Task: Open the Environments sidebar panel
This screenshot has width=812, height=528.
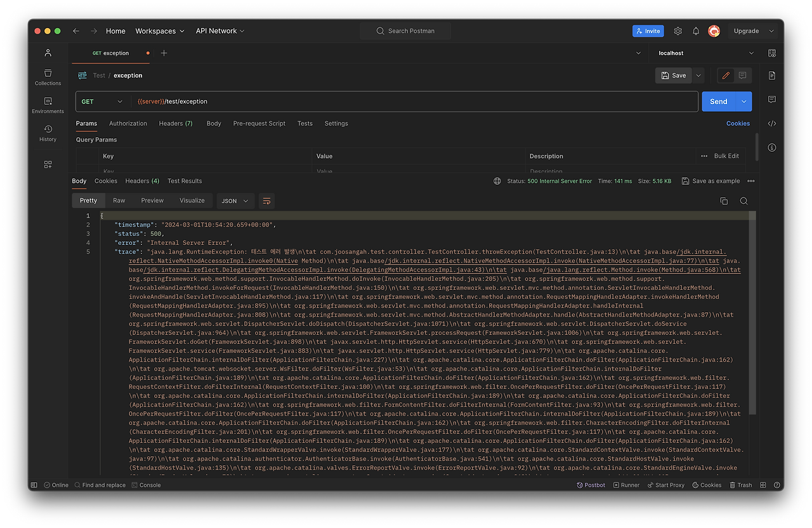Action: pos(48,102)
